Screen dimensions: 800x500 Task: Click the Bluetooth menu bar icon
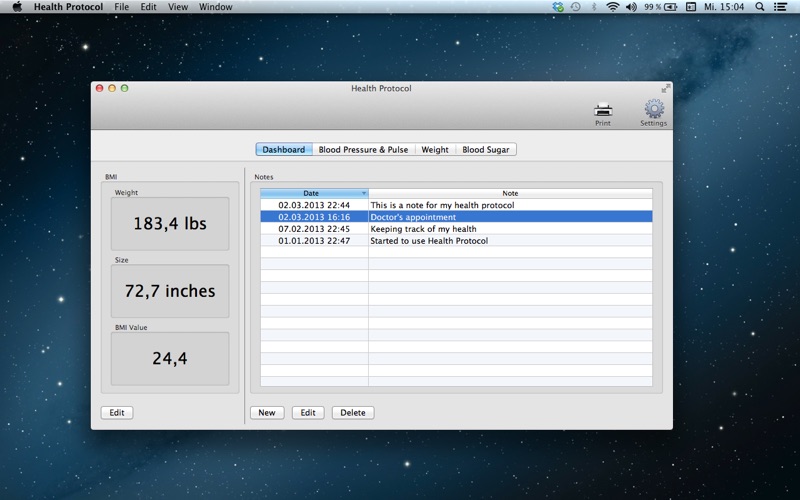click(x=594, y=7)
